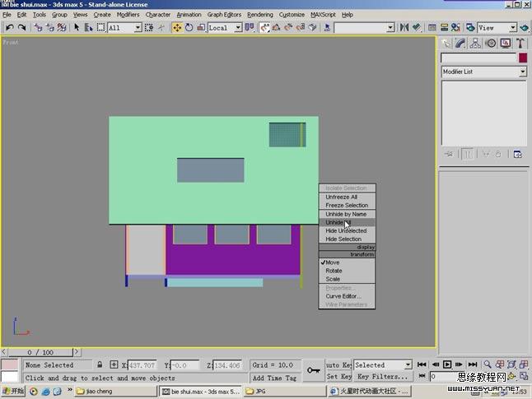Choose Curve Editor... in the context menu
The height and width of the screenshot is (399, 532).
(347, 296)
